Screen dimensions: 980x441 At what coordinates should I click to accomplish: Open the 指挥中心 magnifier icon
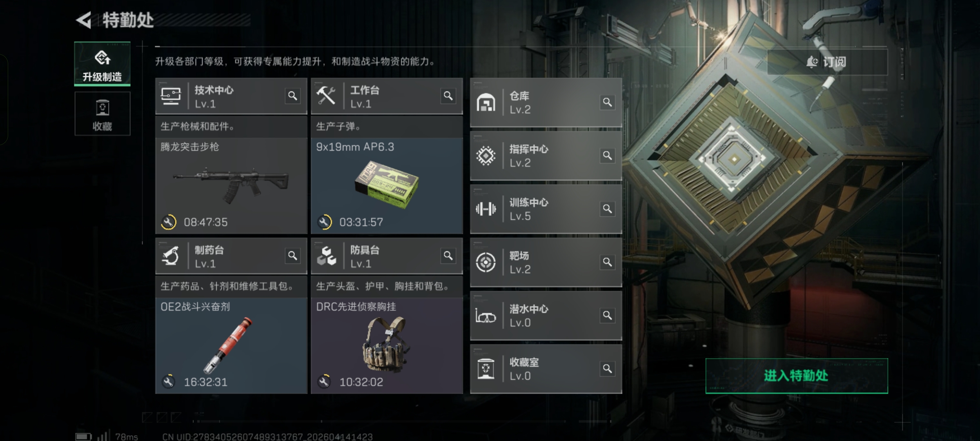click(607, 156)
